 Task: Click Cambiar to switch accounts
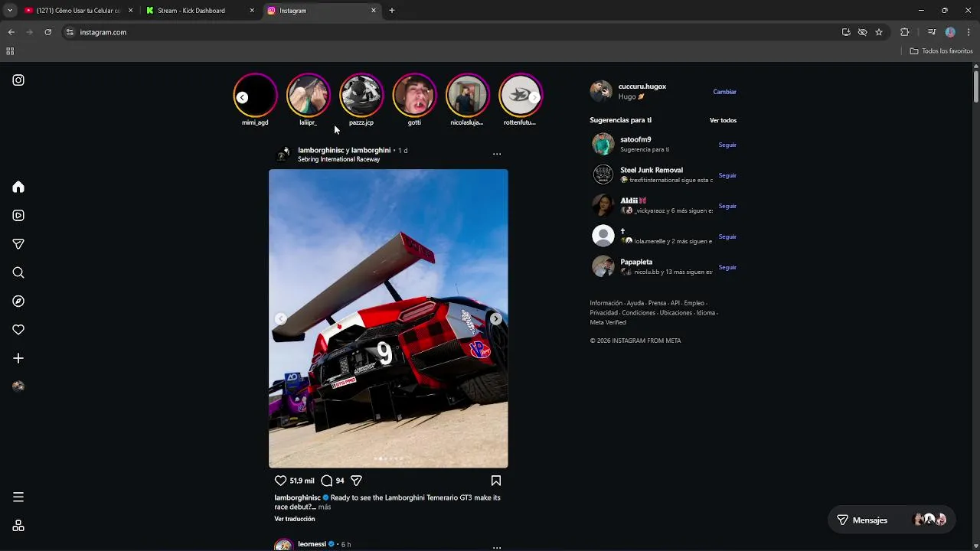click(724, 92)
